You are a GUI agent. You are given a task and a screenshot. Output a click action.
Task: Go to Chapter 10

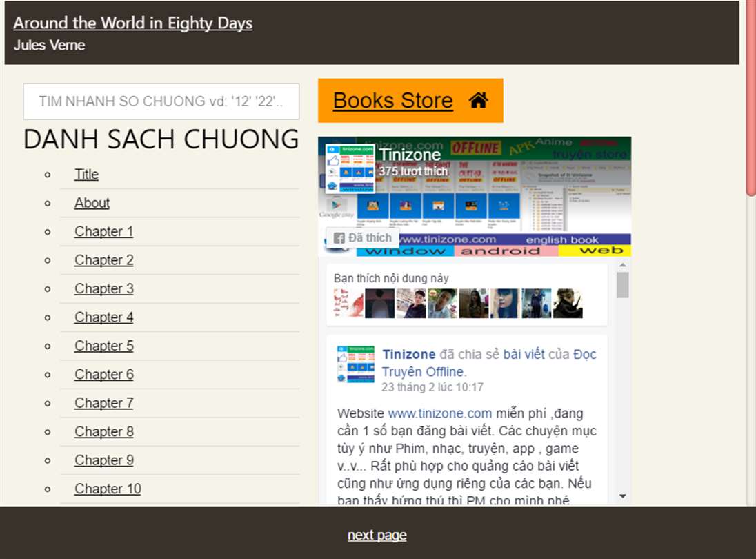(x=108, y=489)
